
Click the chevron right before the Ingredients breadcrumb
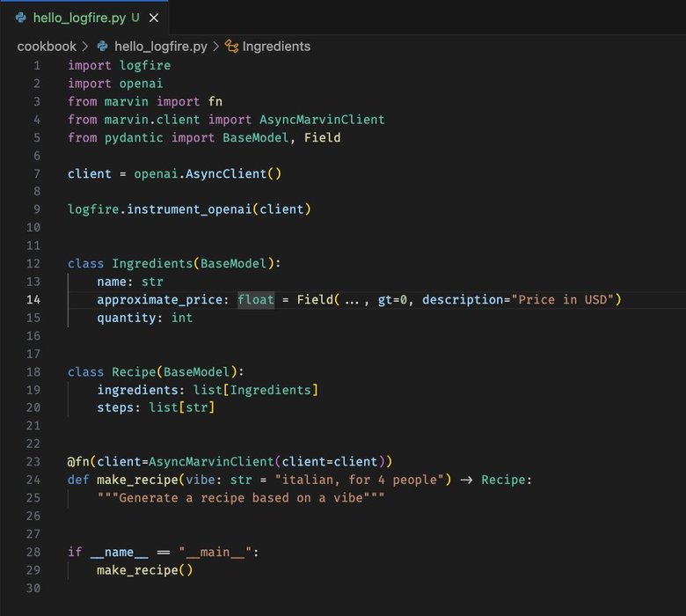click(216, 46)
